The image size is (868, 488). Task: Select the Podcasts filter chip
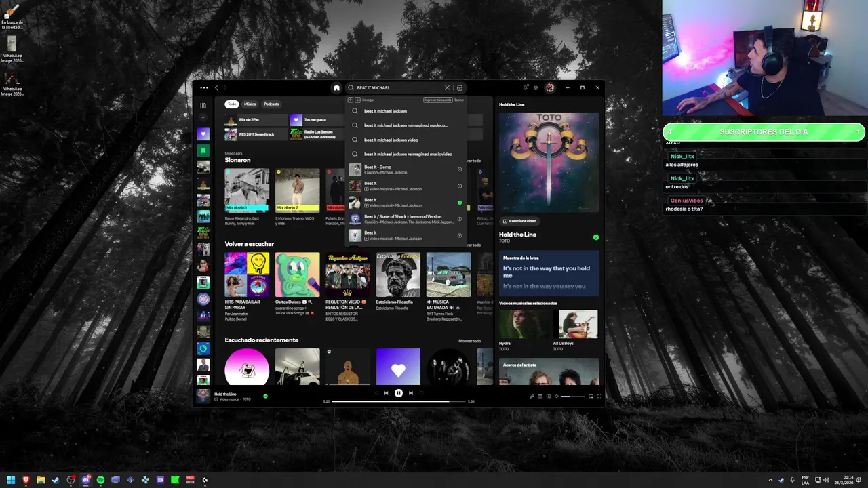coord(271,104)
